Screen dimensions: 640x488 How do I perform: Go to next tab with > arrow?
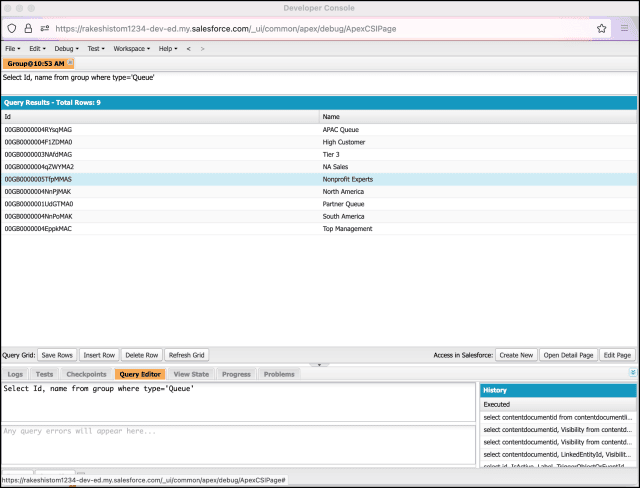202,49
